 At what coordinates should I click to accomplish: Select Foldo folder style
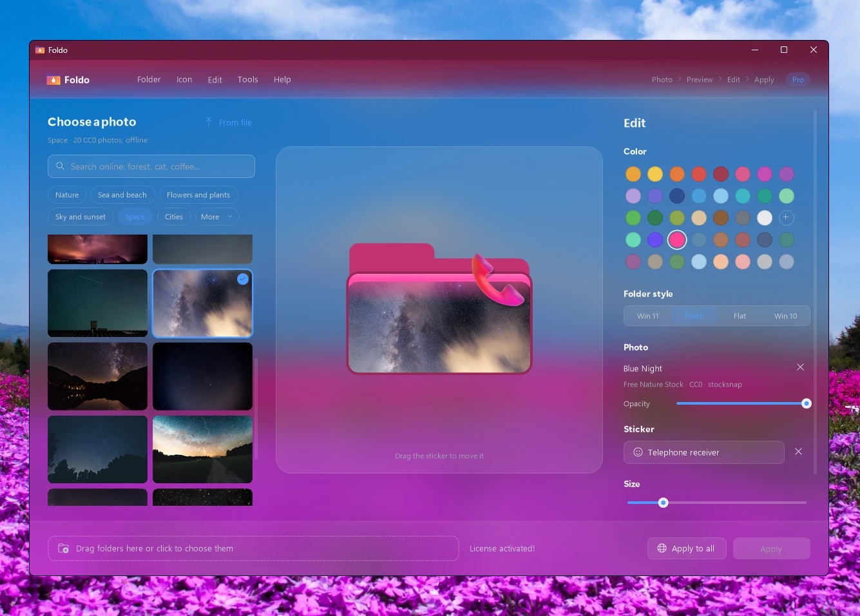coord(694,316)
